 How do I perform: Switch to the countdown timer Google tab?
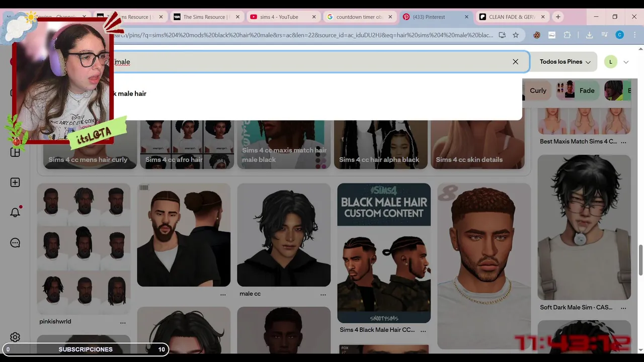tap(359, 17)
